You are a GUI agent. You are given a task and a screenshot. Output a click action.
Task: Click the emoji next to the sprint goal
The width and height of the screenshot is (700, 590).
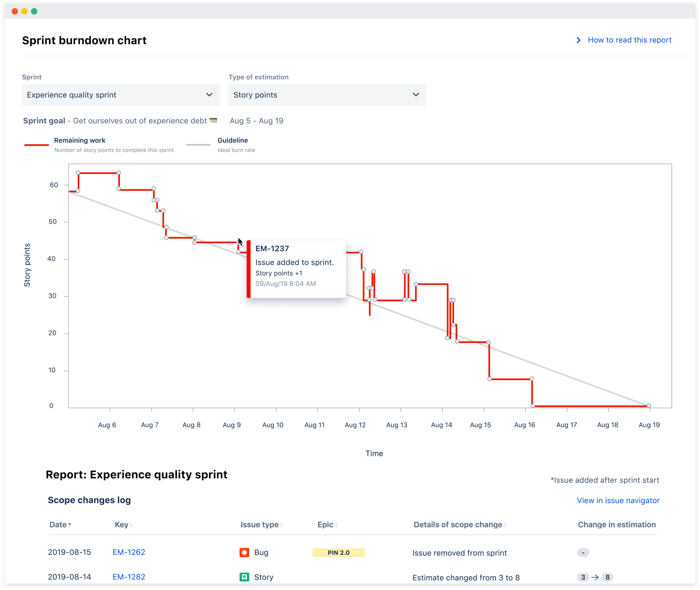(x=213, y=120)
